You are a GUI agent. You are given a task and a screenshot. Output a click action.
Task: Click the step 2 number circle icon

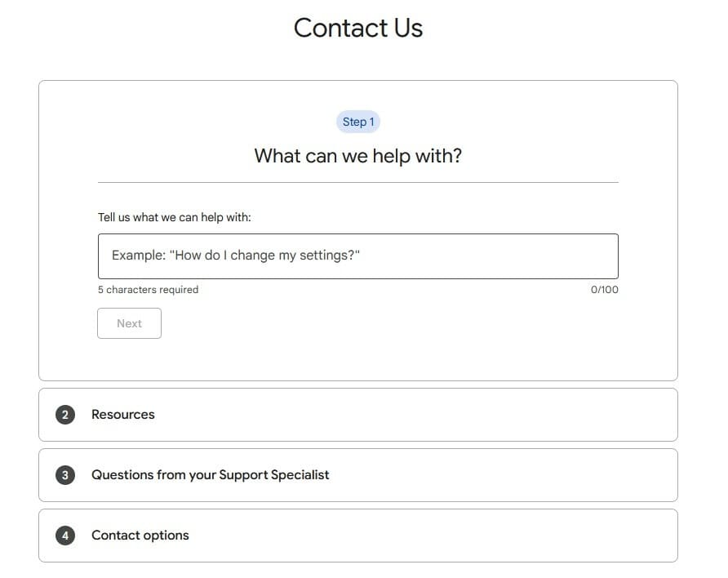pyautogui.click(x=65, y=415)
